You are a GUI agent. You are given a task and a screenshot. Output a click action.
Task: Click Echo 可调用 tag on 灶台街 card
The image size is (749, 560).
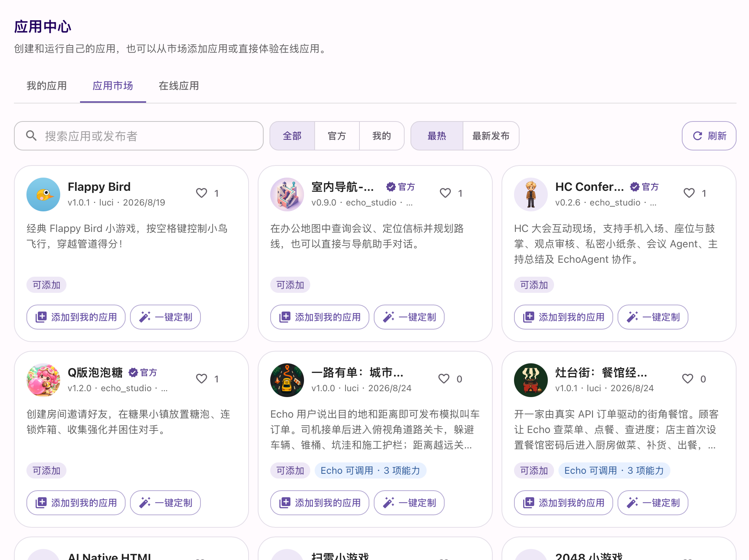pos(614,470)
